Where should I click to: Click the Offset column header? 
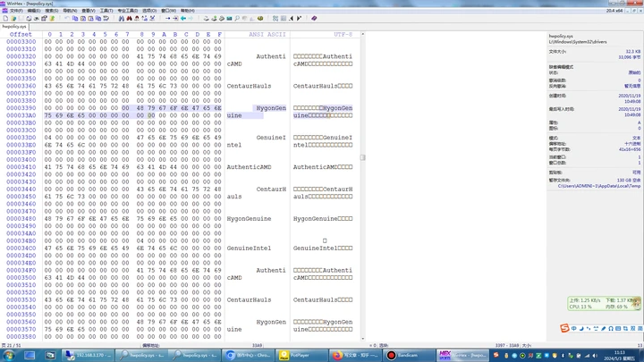[x=21, y=35]
